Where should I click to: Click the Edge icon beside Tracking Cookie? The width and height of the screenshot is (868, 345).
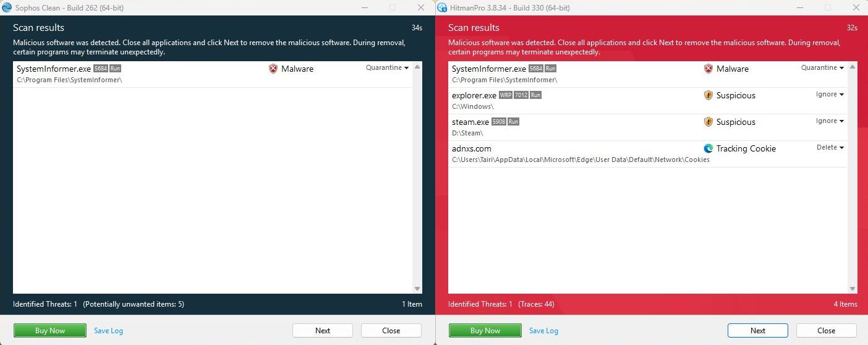[x=708, y=148]
